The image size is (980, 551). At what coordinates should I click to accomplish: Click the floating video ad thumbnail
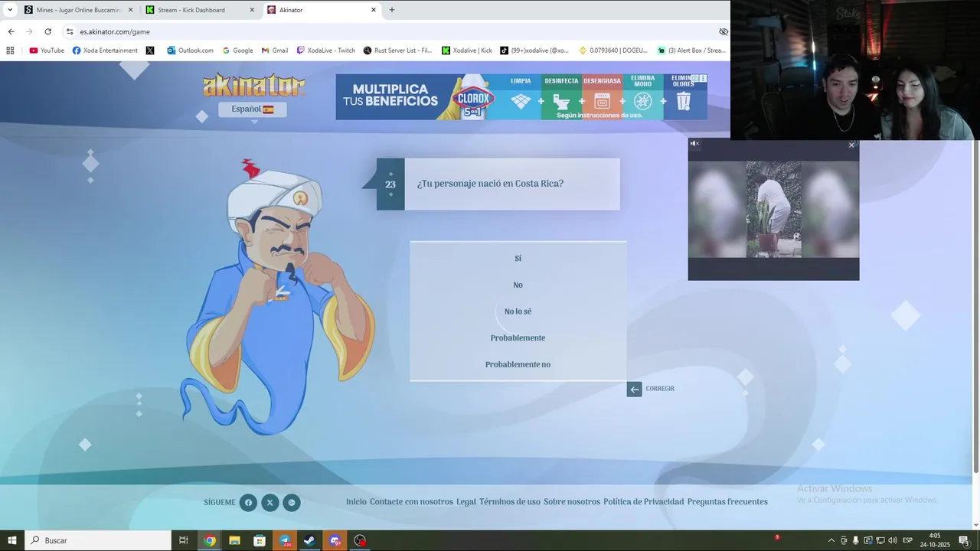tap(773, 209)
